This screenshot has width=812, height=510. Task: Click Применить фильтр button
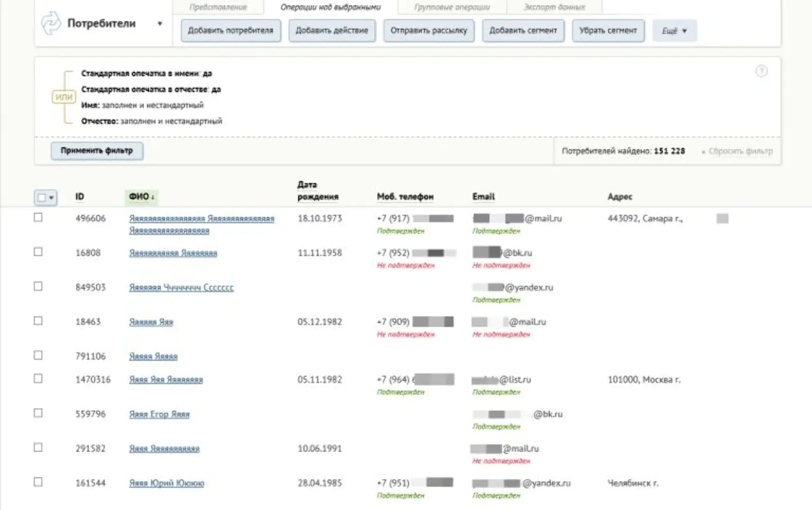pyautogui.click(x=97, y=151)
